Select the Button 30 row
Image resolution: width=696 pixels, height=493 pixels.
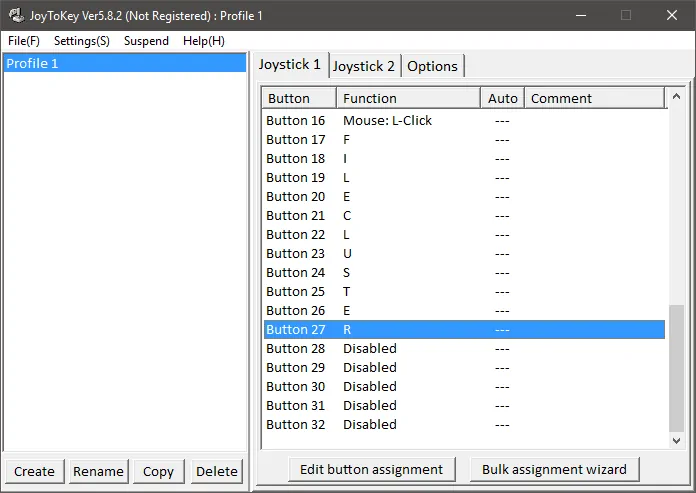point(464,387)
